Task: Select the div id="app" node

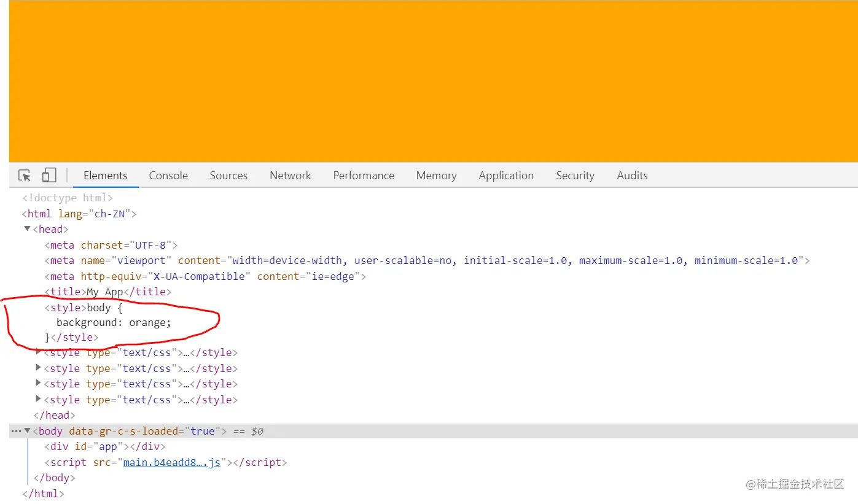Action: pyautogui.click(x=105, y=446)
